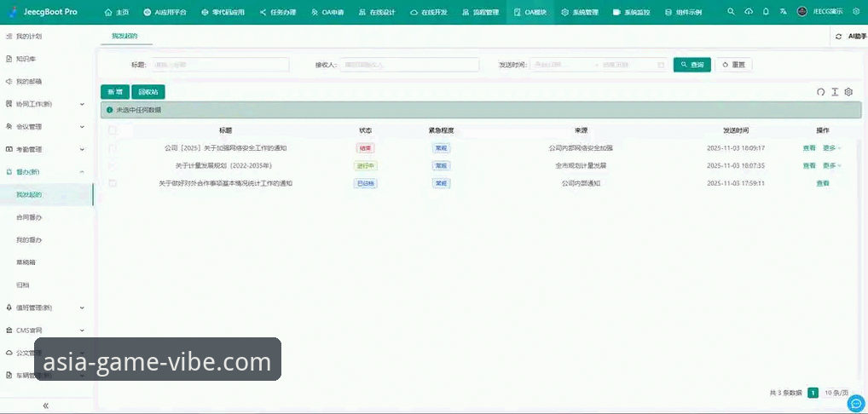Open the header settings gear icon
The width and height of the screenshot is (868, 414).
click(x=856, y=12)
